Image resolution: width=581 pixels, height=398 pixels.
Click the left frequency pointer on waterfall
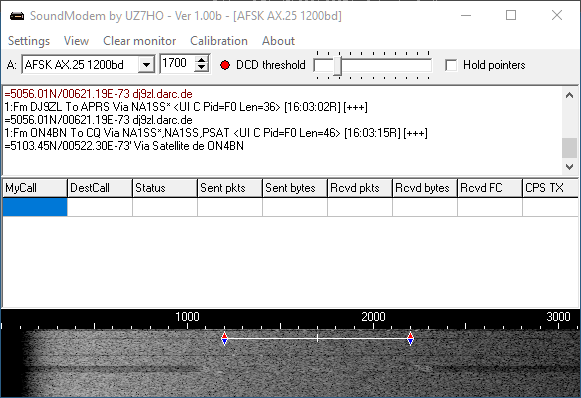(224, 338)
